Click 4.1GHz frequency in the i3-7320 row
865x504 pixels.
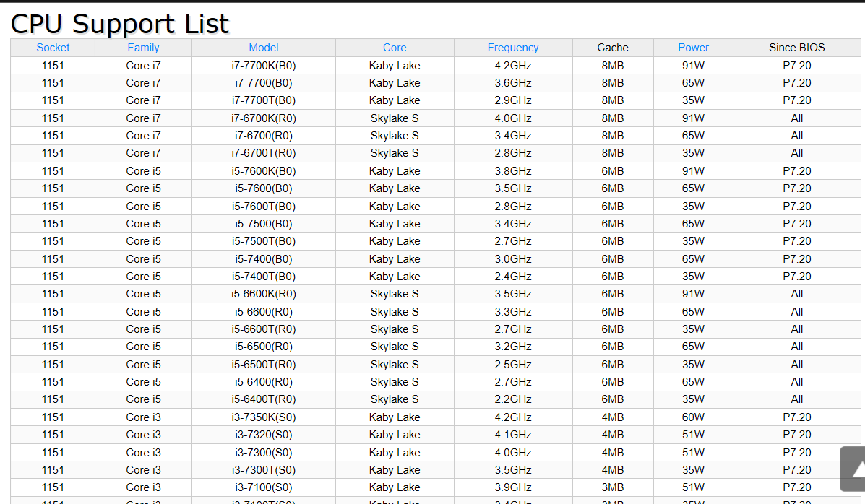[x=513, y=435]
